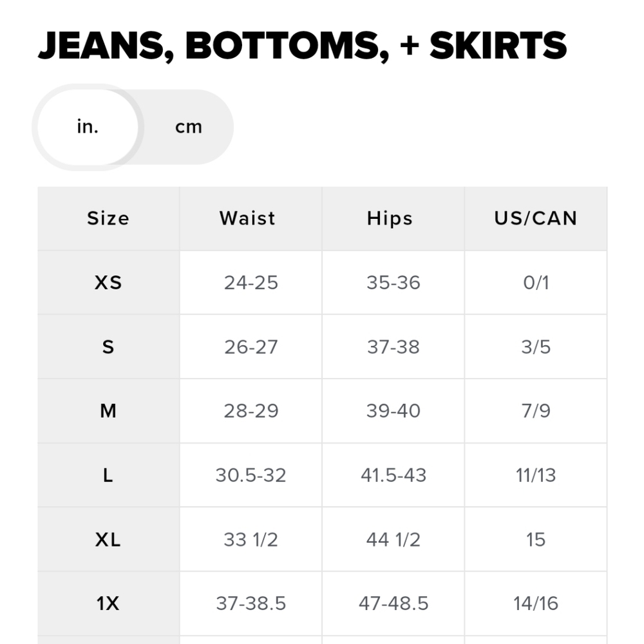
Task: Click the Jeans, Bottoms, + Skirts heading
Action: click(302, 46)
